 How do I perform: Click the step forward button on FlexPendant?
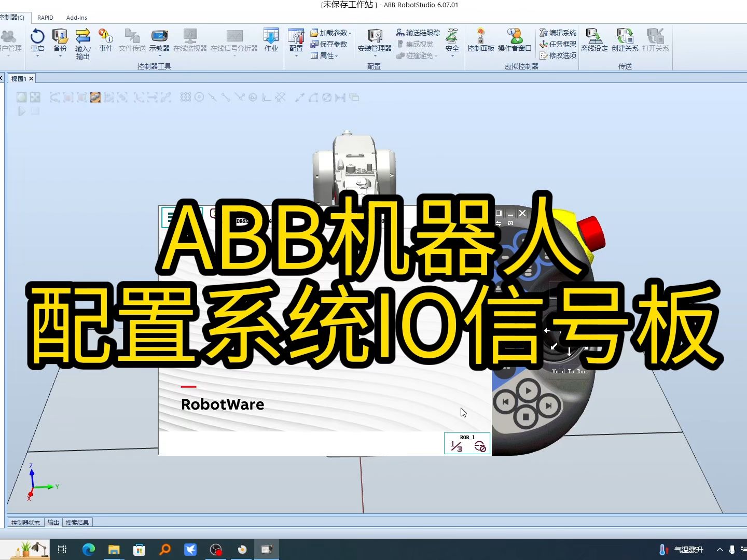(x=549, y=405)
